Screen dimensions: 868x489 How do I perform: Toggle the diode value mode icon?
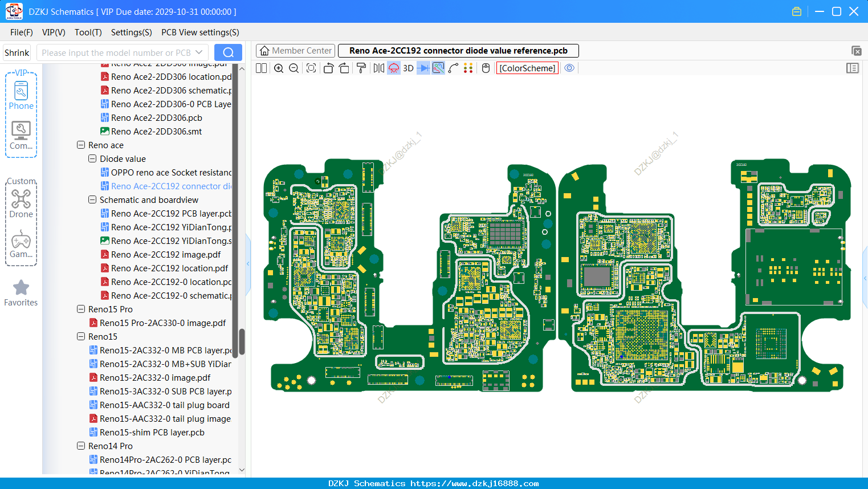tap(423, 68)
